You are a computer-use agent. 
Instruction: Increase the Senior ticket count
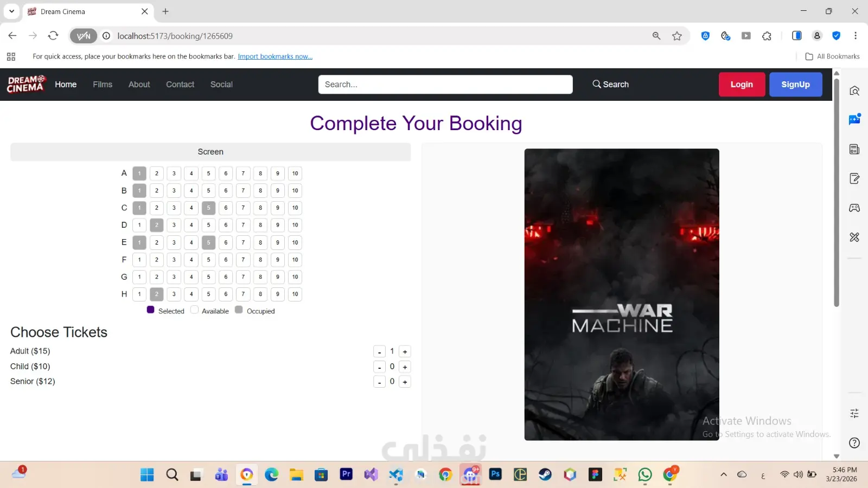405,382
